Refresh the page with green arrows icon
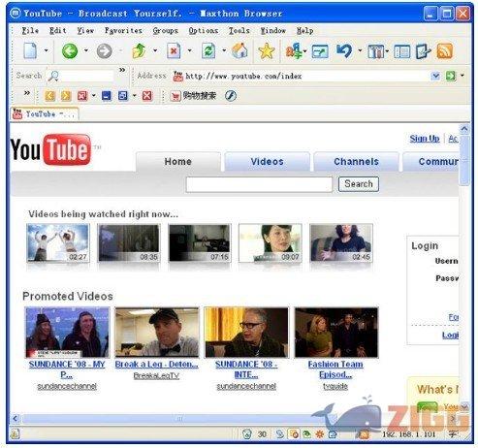 208,51
